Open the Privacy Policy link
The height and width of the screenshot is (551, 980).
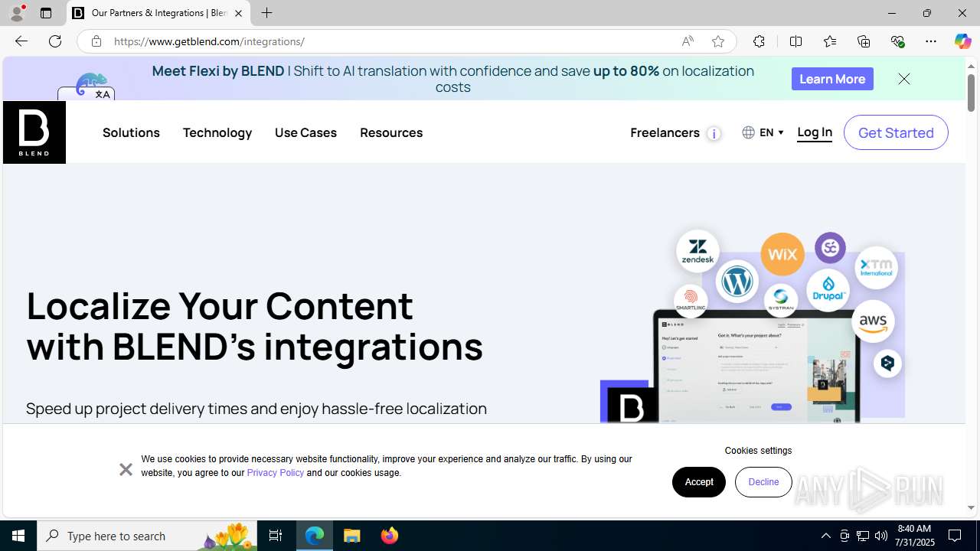coord(276,473)
